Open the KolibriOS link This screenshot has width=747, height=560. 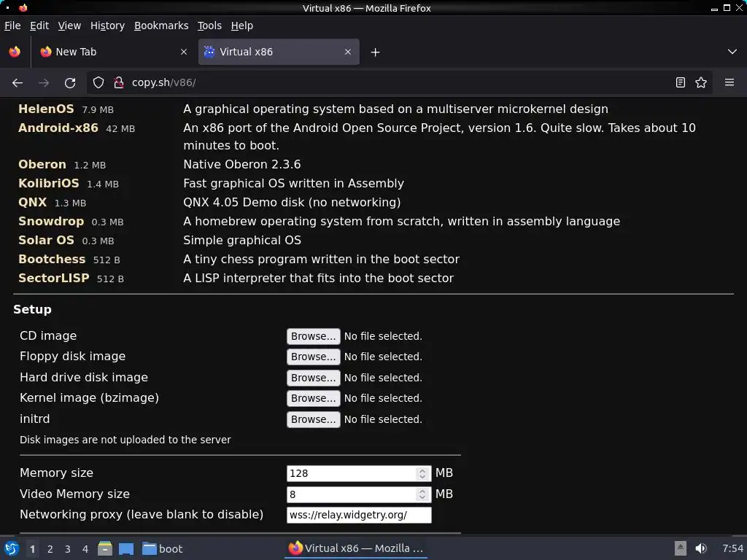tap(49, 183)
